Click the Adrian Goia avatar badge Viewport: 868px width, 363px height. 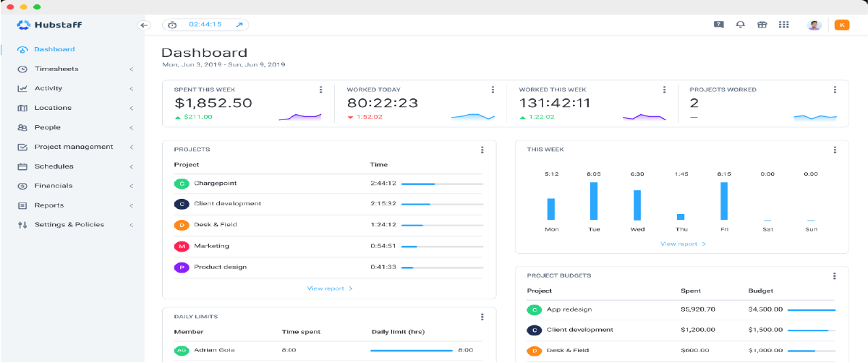(181, 350)
